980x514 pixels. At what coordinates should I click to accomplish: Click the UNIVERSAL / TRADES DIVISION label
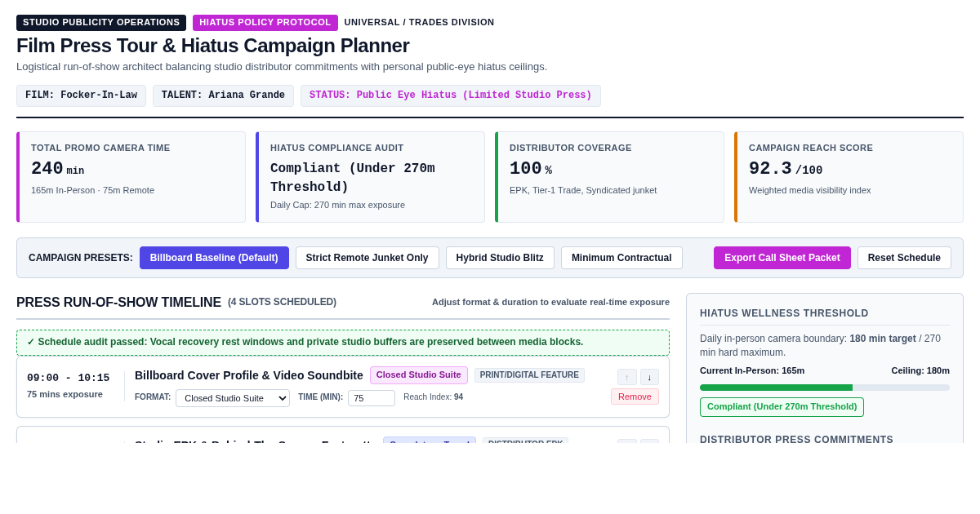click(x=419, y=23)
